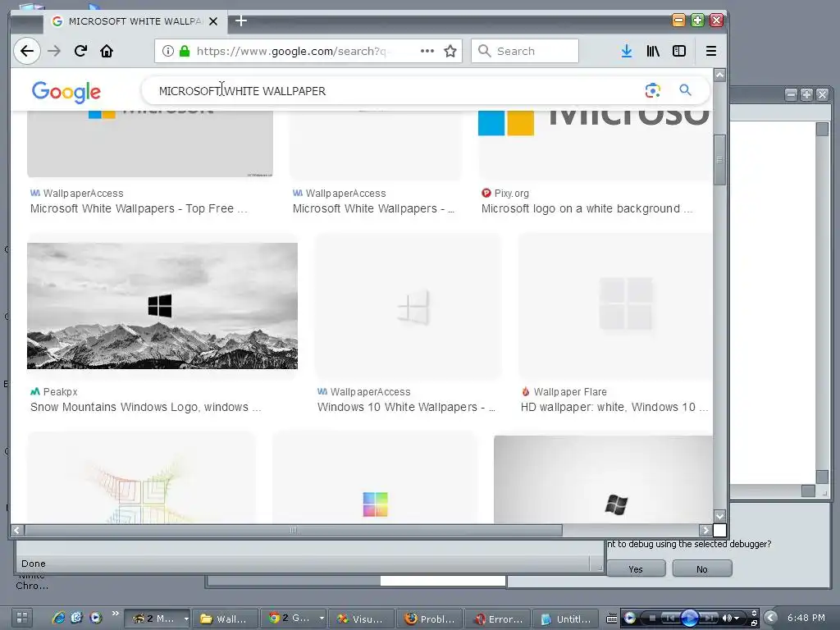The image size is (840, 630).
Task: Click Yes in the debugger dialog
Action: pyautogui.click(x=636, y=569)
